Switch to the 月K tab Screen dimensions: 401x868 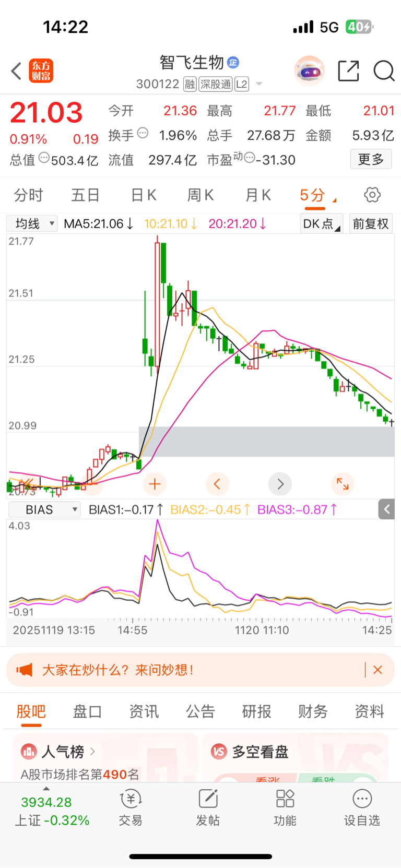click(258, 195)
